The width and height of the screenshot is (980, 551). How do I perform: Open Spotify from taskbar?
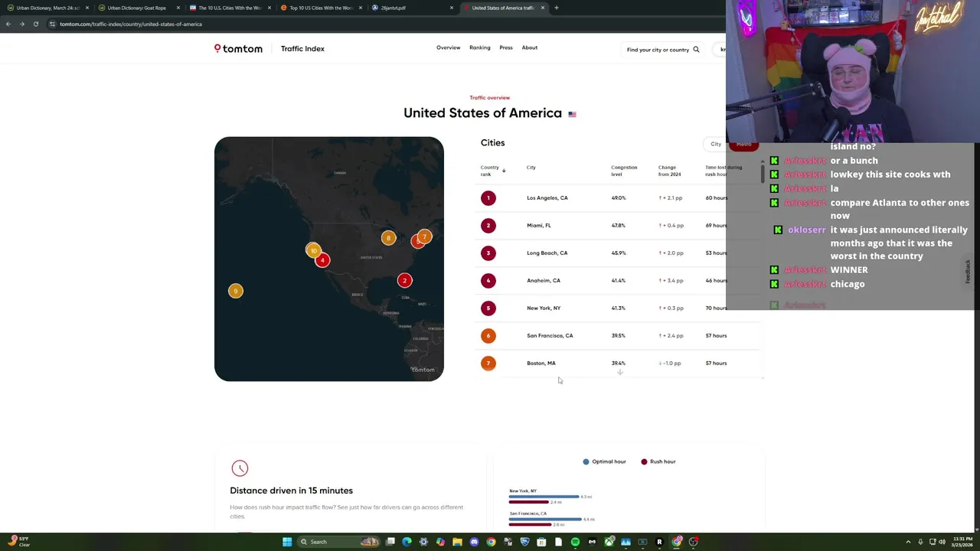pyautogui.click(x=575, y=542)
